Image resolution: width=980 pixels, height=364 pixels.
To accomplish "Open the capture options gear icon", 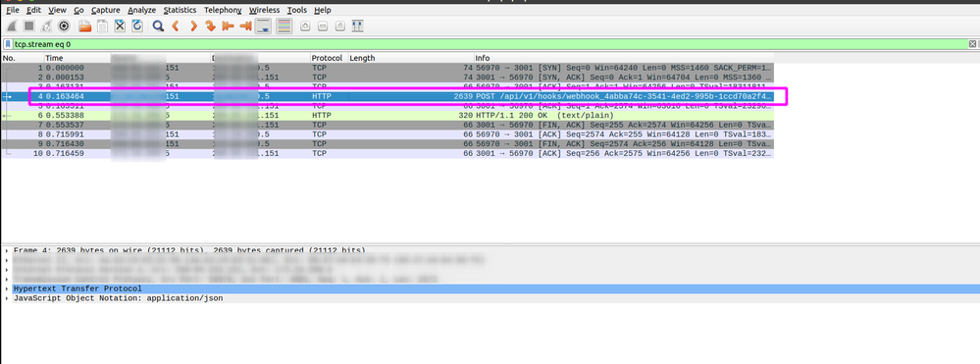I will pyautogui.click(x=63, y=26).
